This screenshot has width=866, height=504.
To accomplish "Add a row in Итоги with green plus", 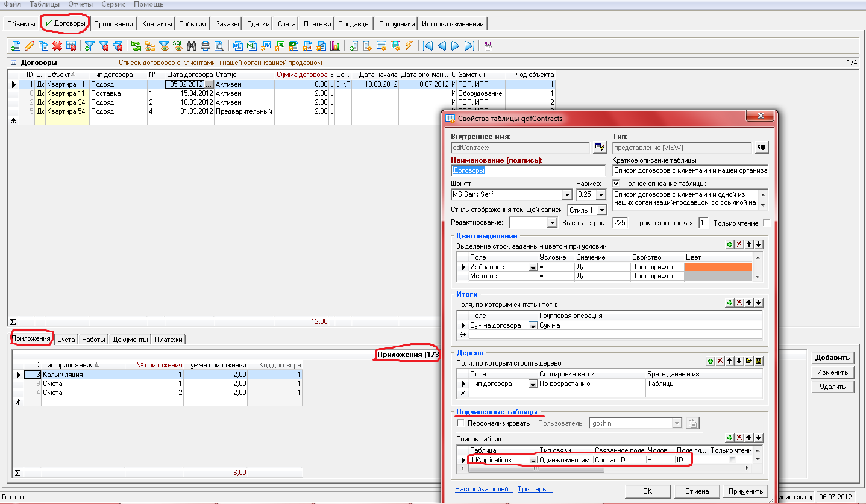I will click(730, 303).
